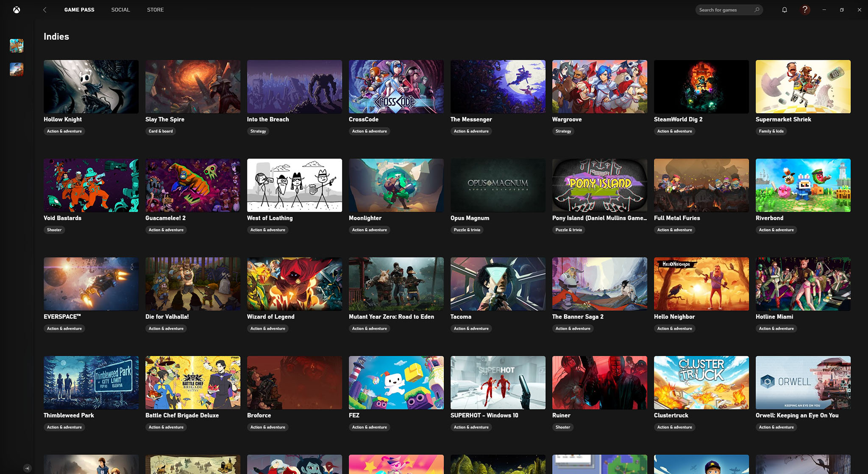This screenshot has width=868, height=474.
Task: Open the Moonlighter game art
Action: [x=396, y=185]
